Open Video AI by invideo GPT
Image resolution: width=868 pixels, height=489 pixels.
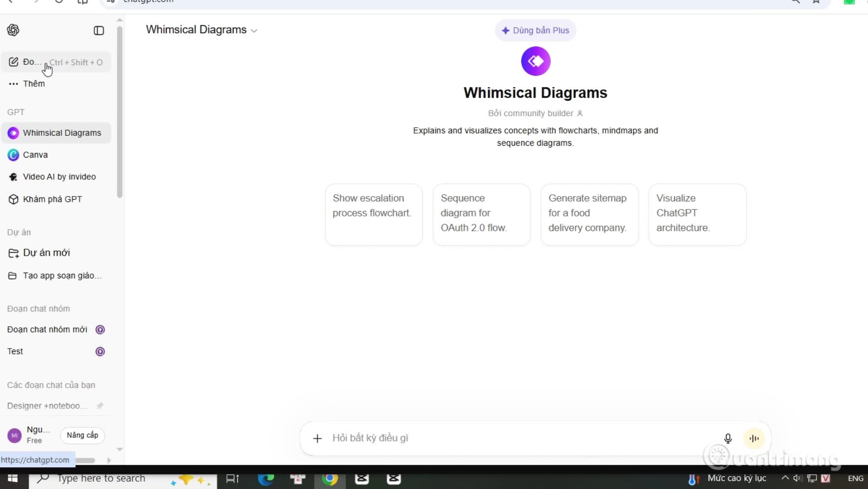pos(56,177)
